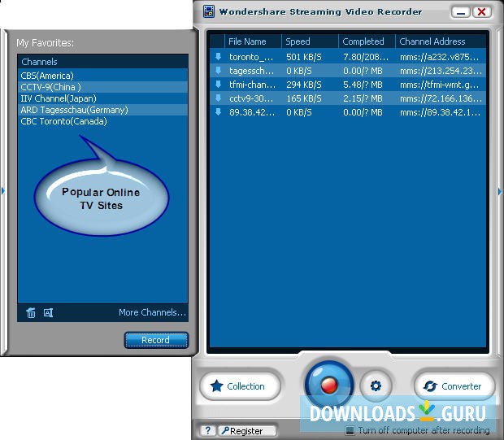The image size is (504, 440).
Task: Sort by Completed column header
Action: point(367,41)
